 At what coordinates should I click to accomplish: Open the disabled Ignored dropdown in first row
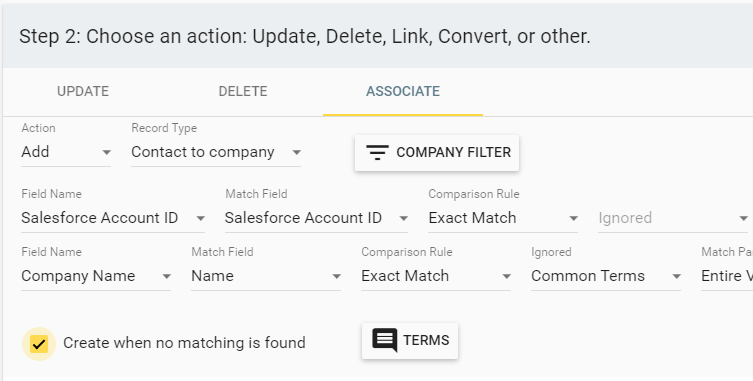click(x=673, y=218)
